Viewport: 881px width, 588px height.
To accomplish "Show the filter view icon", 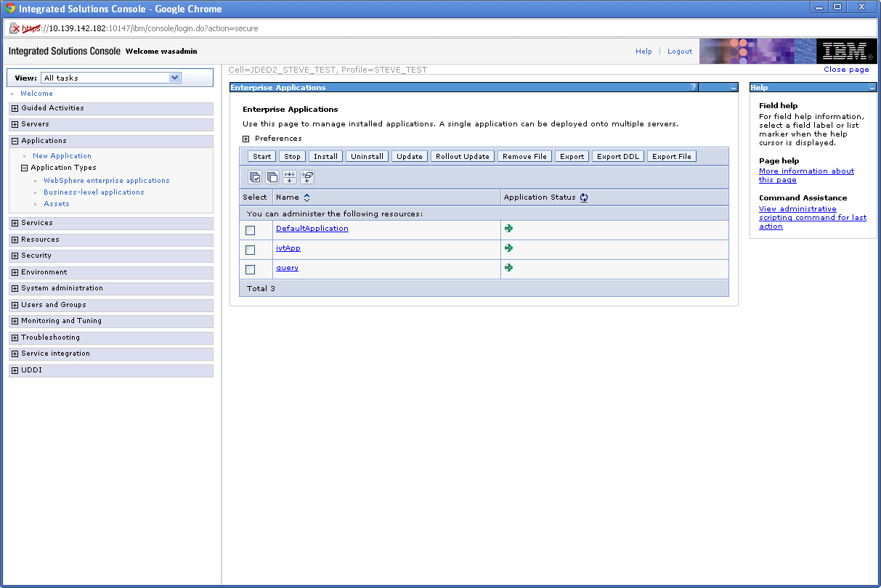I will tap(290, 177).
